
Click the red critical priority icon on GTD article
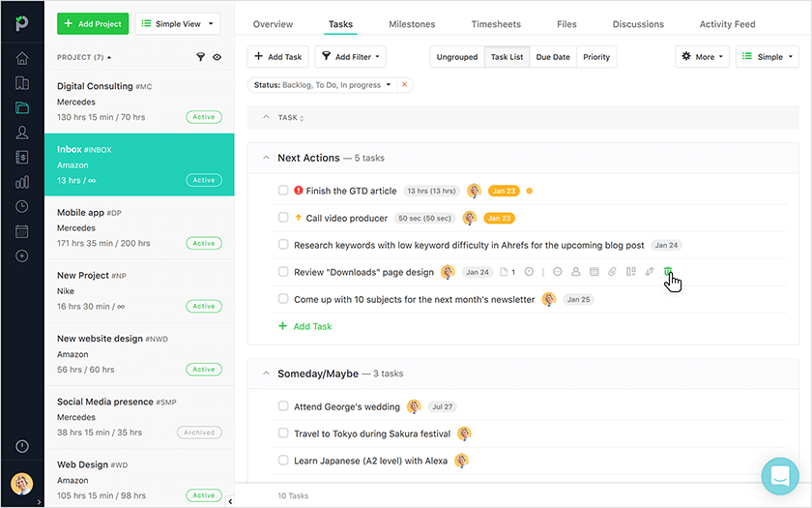[x=299, y=191]
